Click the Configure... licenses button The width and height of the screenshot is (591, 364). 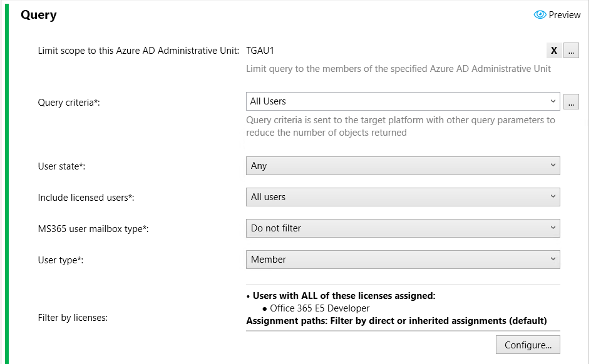pos(528,345)
